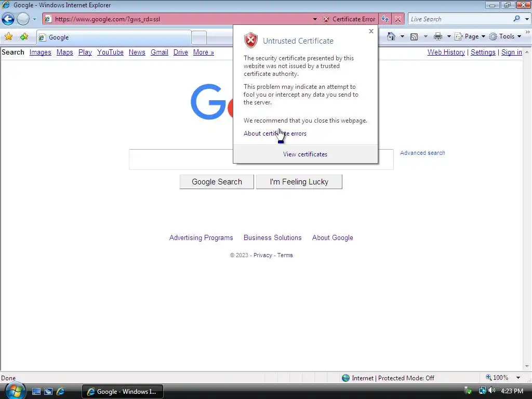Open the About certificate errors link
The width and height of the screenshot is (532, 399).
coord(275,134)
